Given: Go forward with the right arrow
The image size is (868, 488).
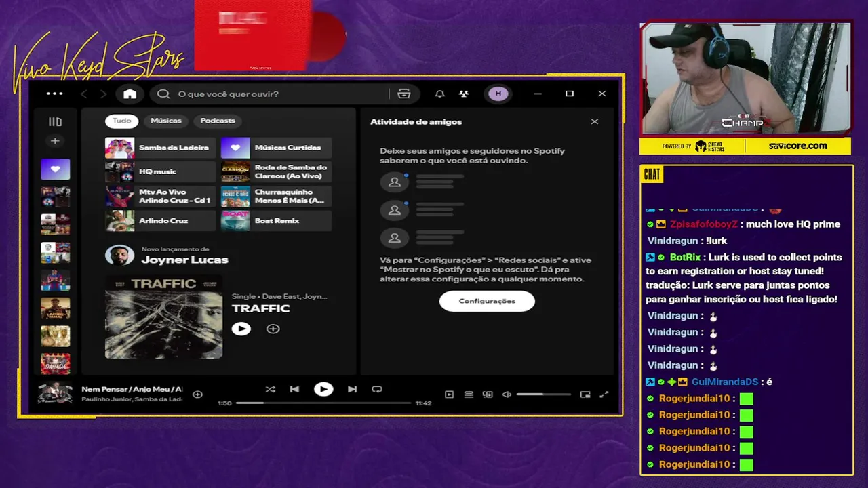Looking at the screenshot, I should [103, 94].
